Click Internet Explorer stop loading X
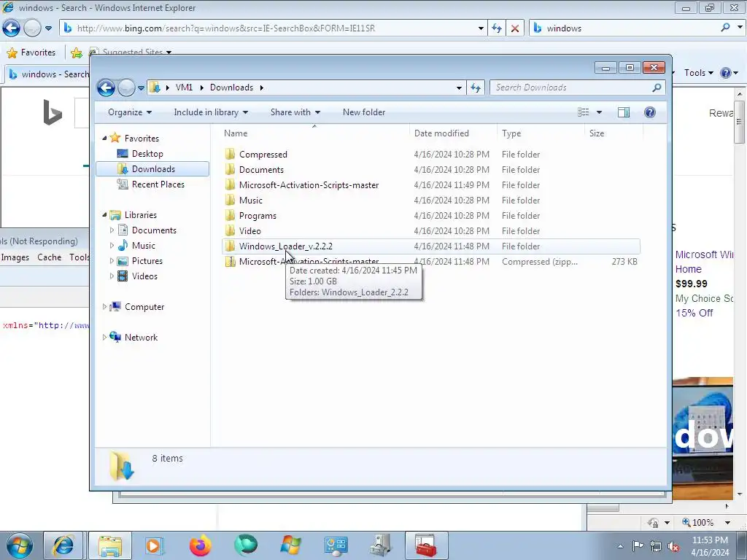747x560 pixels. tap(514, 28)
